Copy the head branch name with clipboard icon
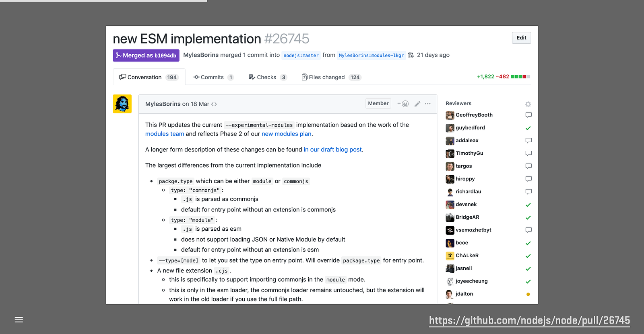This screenshot has width=644, height=334. (411, 55)
